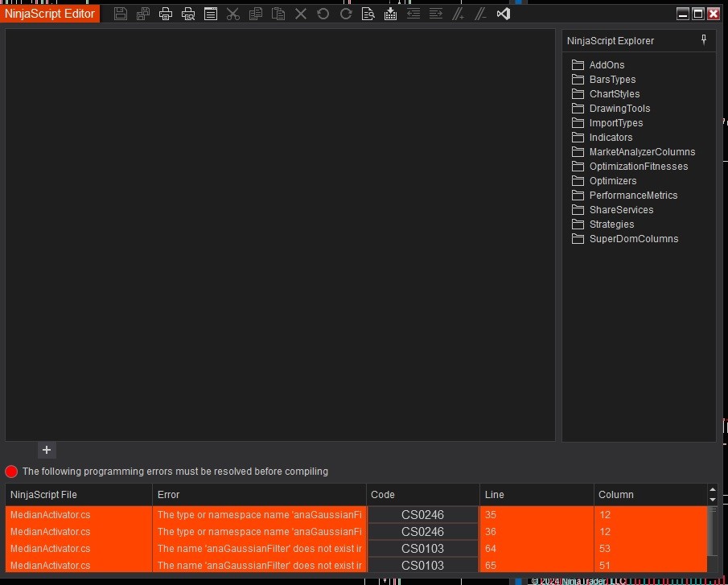This screenshot has width=728, height=585.
Task: Open the script in Visual Studio
Action: (x=504, y=14)
